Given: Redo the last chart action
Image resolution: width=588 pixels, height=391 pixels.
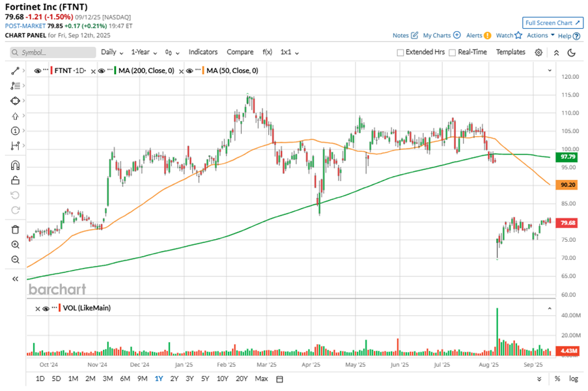Looking at the screenshot, I should 15,210.
